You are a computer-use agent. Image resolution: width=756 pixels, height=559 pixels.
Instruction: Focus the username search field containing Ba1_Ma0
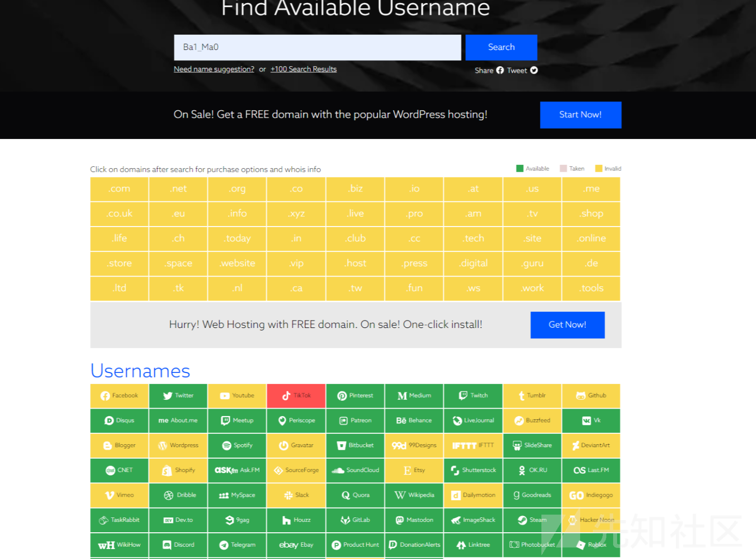(x=317, y=47)
